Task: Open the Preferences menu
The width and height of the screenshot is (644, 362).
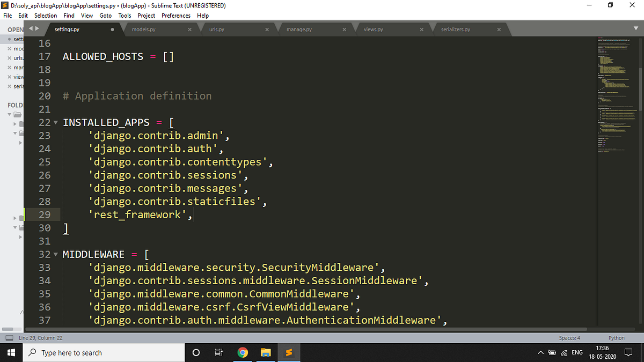Action: click(x=175, y=16)
